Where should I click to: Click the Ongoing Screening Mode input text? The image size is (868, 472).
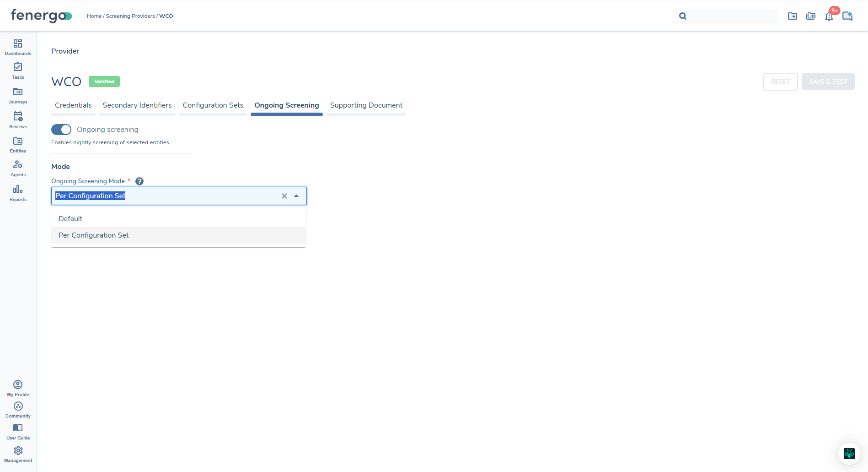[91, 196]
